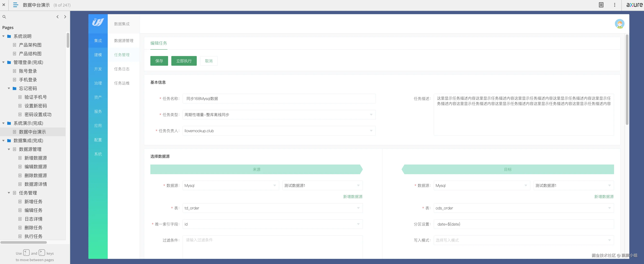The height and width of the screenshot is (264, 644).
Task: Click the search icon in Pages panel
Action: coord(4,17)
